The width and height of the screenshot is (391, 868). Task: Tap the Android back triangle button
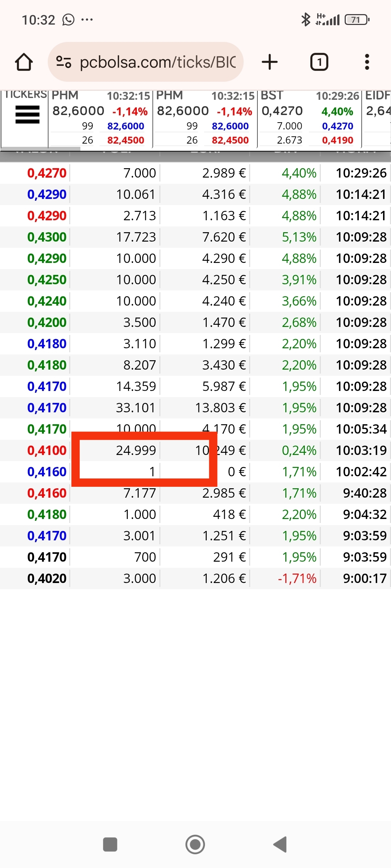pos(280,844)
